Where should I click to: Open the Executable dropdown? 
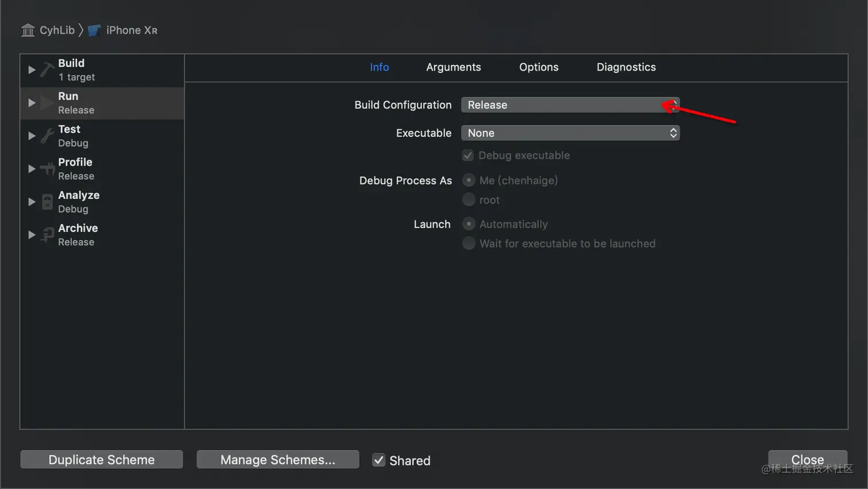[x=570, y=133]
